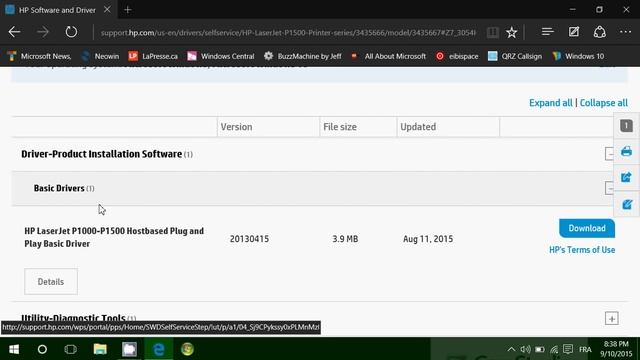
Task: Click the Aug 11, 2015 date
Action: coord(428,239)
